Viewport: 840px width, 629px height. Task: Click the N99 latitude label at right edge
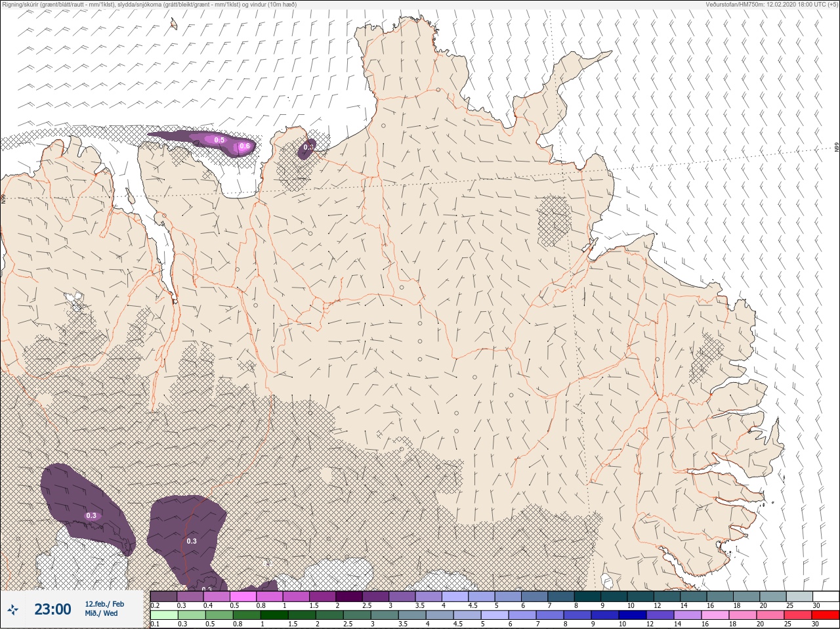(837, 148)
